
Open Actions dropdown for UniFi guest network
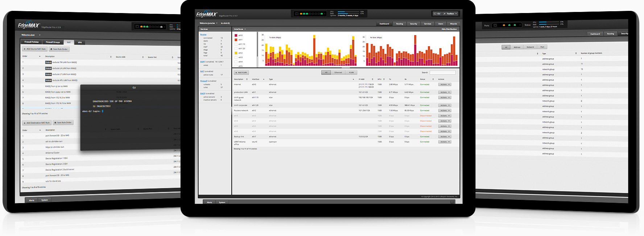(445, 97)
